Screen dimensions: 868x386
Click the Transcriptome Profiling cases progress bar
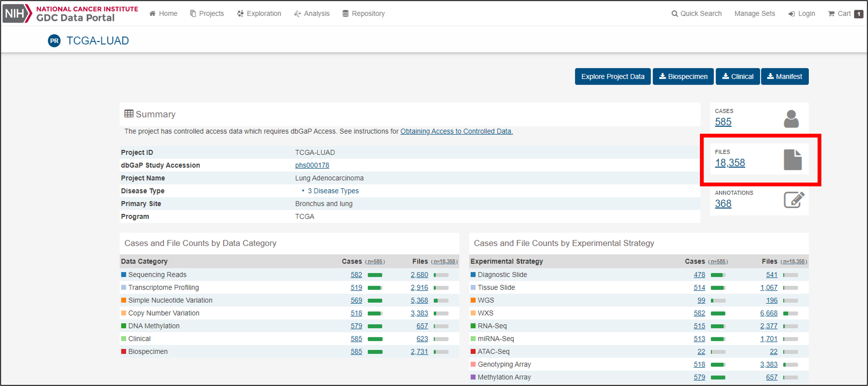click(x=375, y=288)
